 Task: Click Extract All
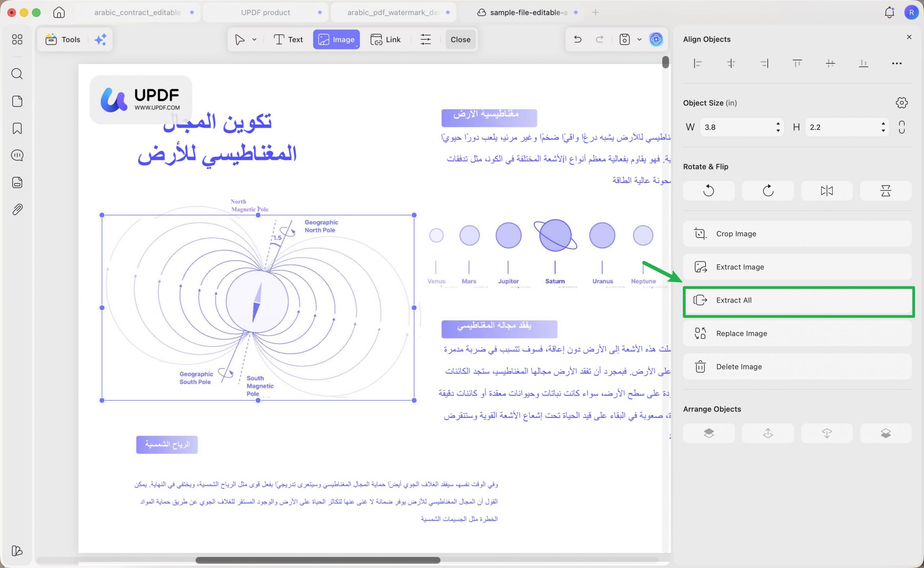[797, 300]
